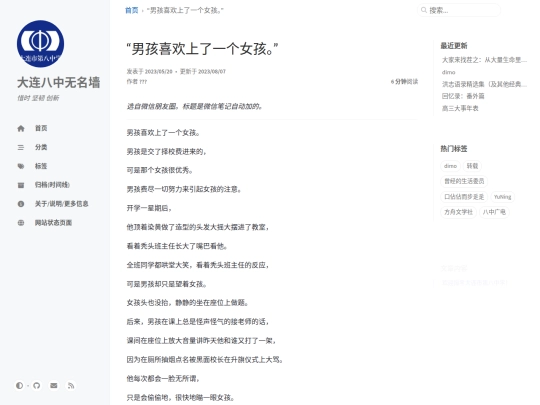Click the tags icon in sidebar
The width and height of the screenshot is (540, 405).
pyautogui.click(x=21, y=166)
